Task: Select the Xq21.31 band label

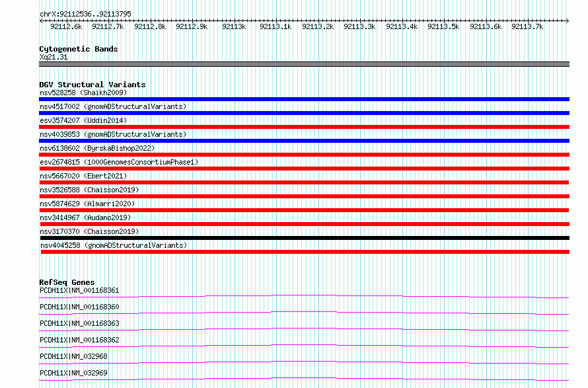Action: click(54, 57)
